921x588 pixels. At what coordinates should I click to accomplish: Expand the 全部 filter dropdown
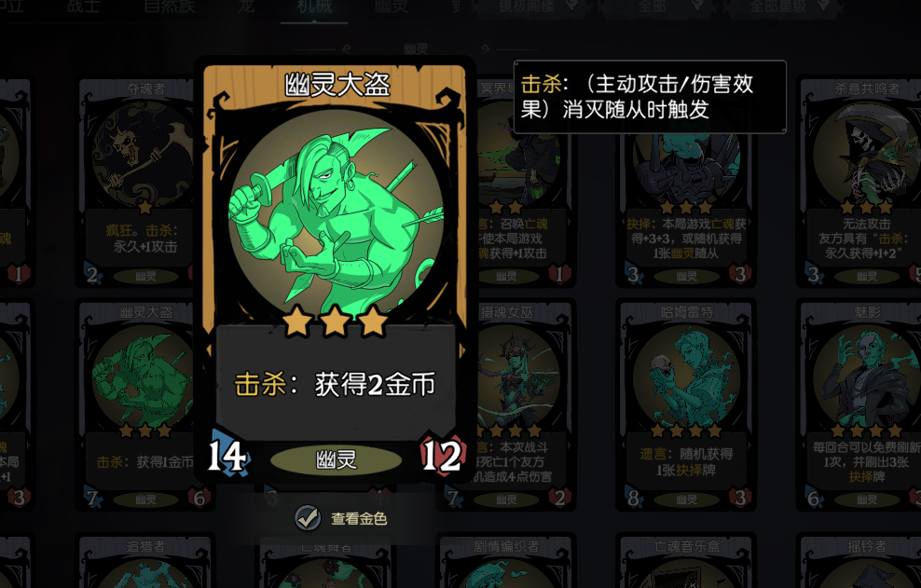(661, 7)
